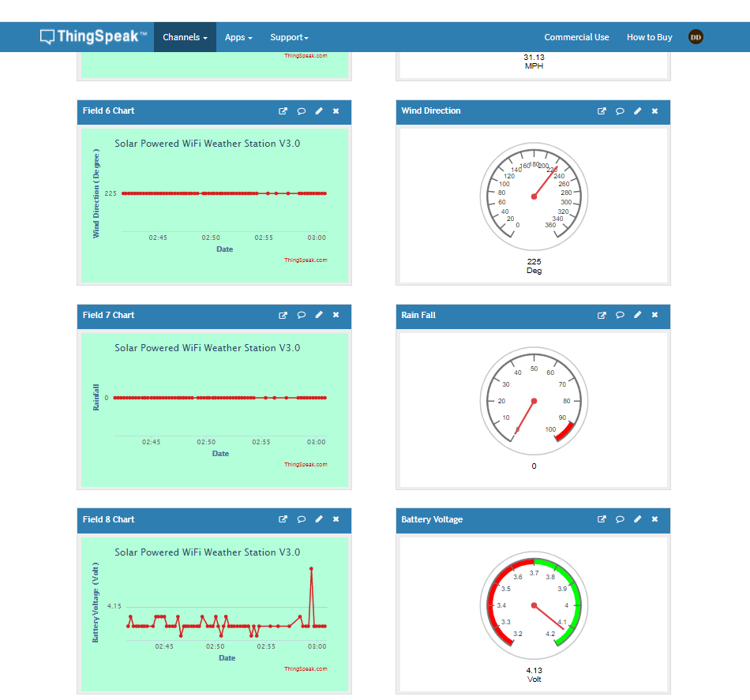This screenshot has height=700, width=750.
Task: Open the DD user account avatar
Action: (696, 37)
